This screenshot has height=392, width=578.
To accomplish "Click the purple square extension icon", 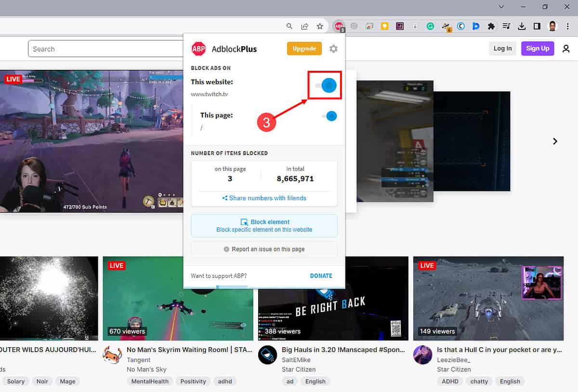I will tap(400, 26).
